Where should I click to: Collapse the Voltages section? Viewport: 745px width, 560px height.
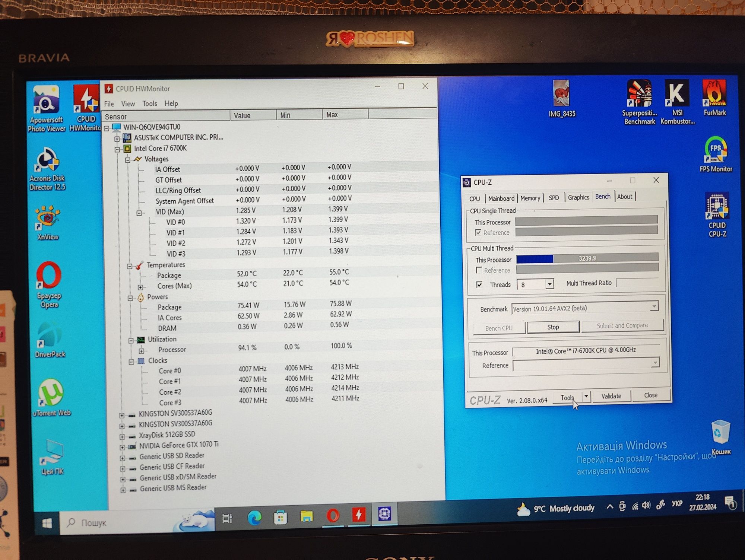click(x=128, y=160)
